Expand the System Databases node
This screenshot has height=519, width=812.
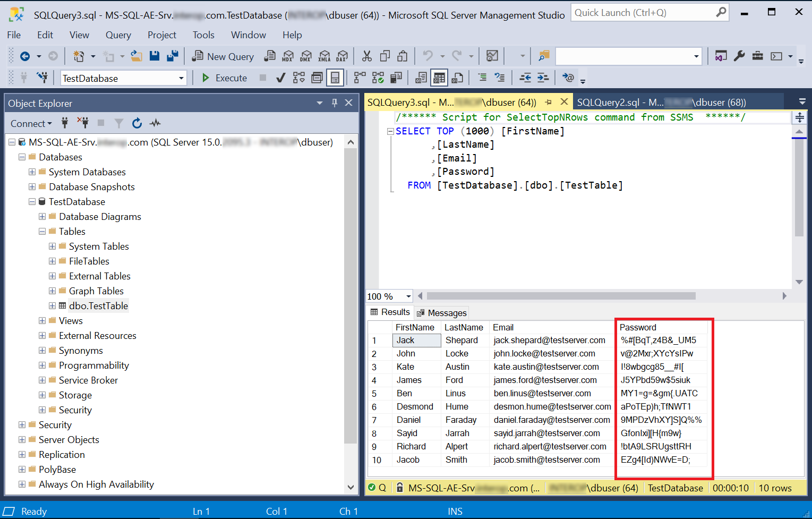(x=32, y=172)
